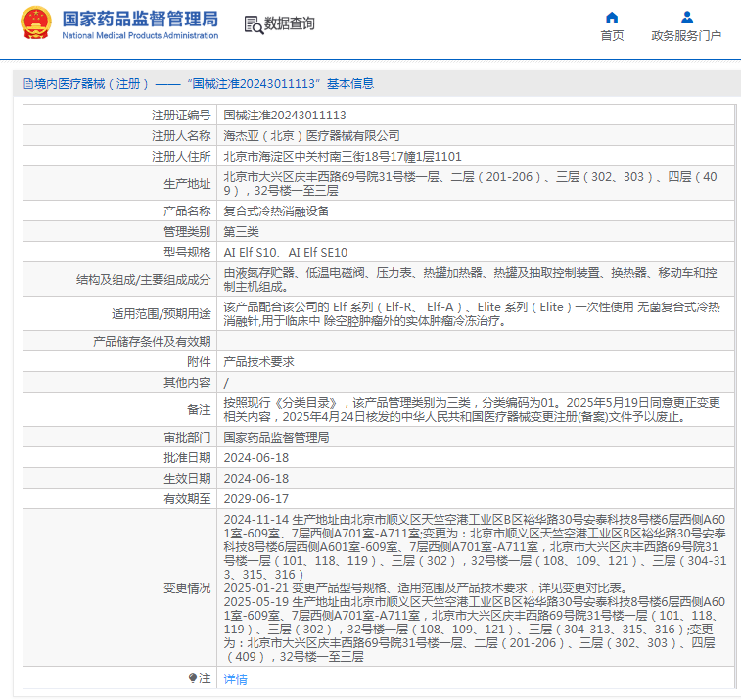Select the expiry date 2029-06-17
Viewport: 741px width, 700px height.
click(x=256, y=499)
